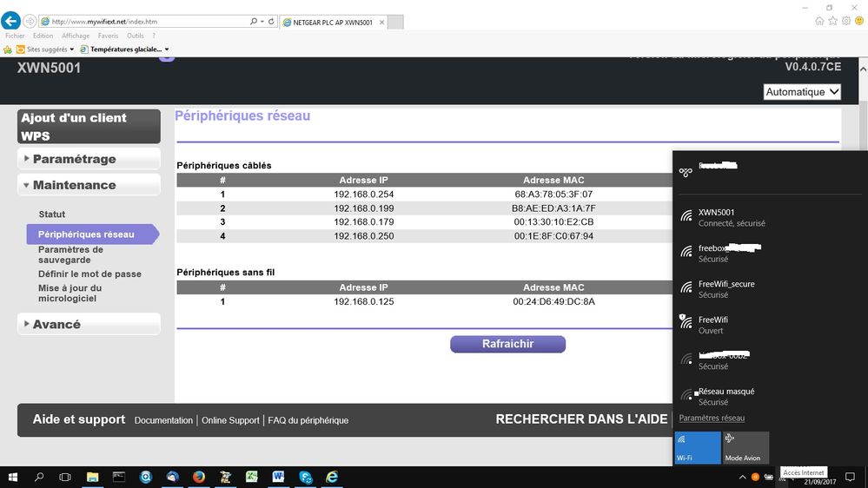Image resolution: width=868 pixels, height=488 pixels.
Task: Select MAC address B8:AE:ED:A3:1A:7F cell
Action: point(553,208)
